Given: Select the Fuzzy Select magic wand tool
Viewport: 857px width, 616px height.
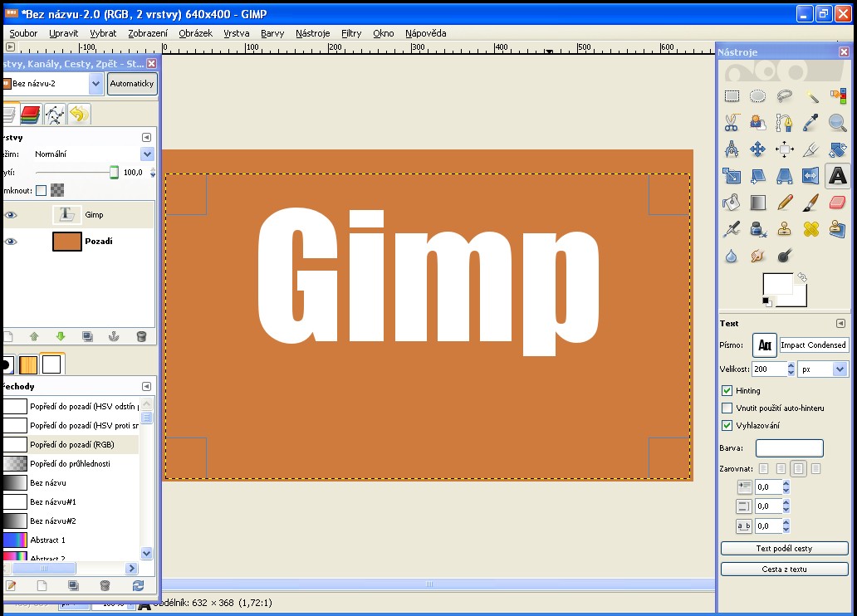Looking at the screenshot, I should pyautogui.click(x=811, y=96).
